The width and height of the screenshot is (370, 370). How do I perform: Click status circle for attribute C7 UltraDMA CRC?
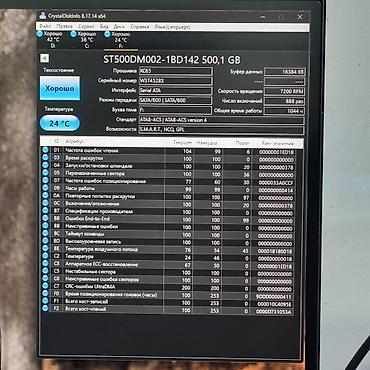(45, 287)
